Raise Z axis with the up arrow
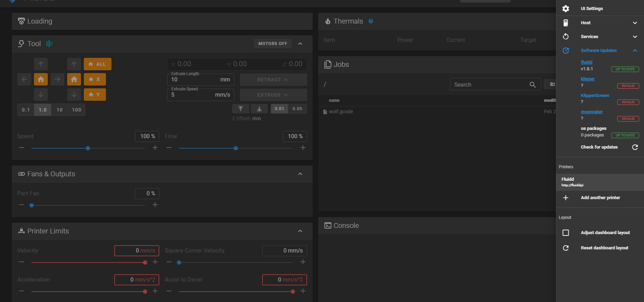This screenshot has height=302, width=644. [74, 64]
